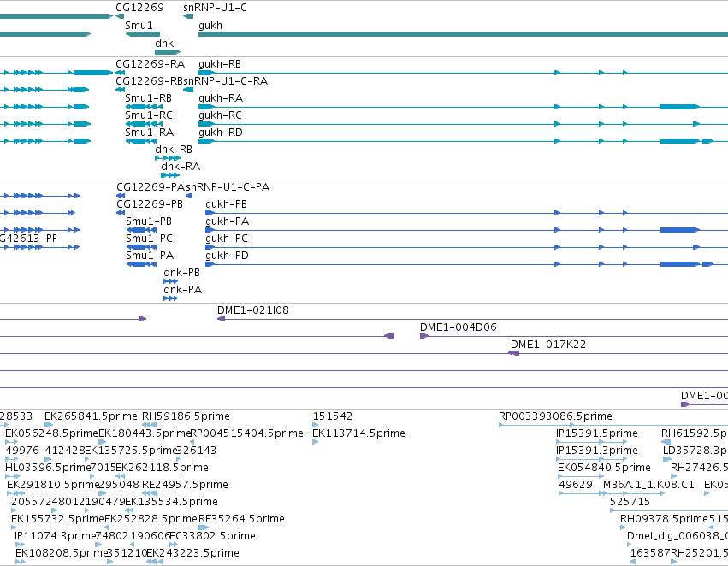The width and height of the screenshot is (728, 566).
Task: Select the CG12269-RB transcript label
Action: pos(150,80)
